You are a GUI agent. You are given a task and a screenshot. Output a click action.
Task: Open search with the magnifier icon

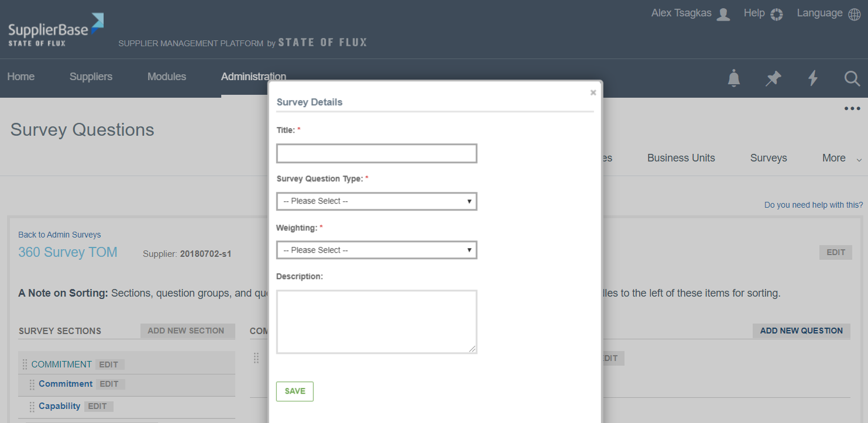[x=852, y=78]
